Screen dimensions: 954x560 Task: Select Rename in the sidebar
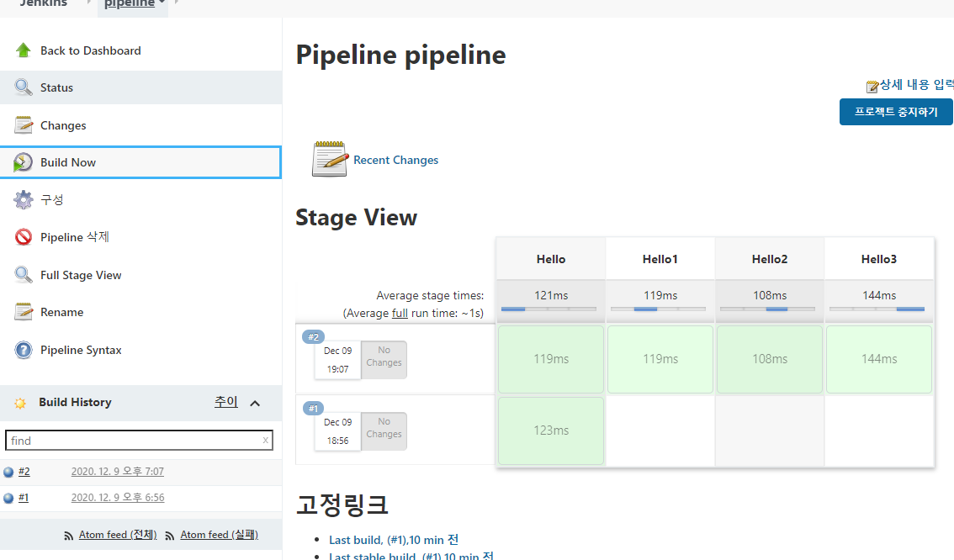tap(62, 312)
